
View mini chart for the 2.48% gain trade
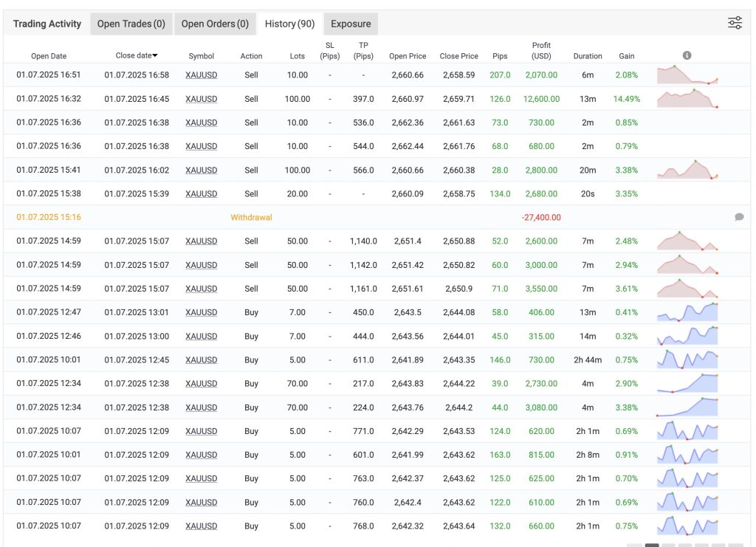click(687, 241)
